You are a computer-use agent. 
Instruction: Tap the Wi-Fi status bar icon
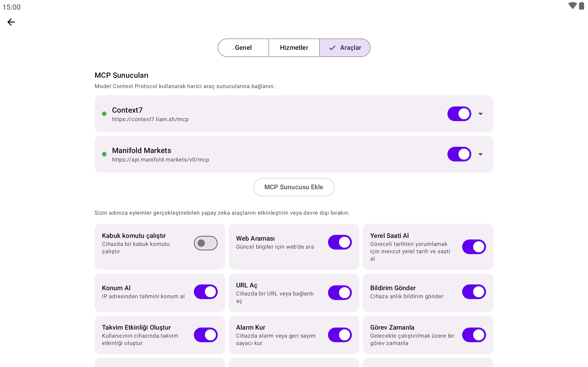572,6
